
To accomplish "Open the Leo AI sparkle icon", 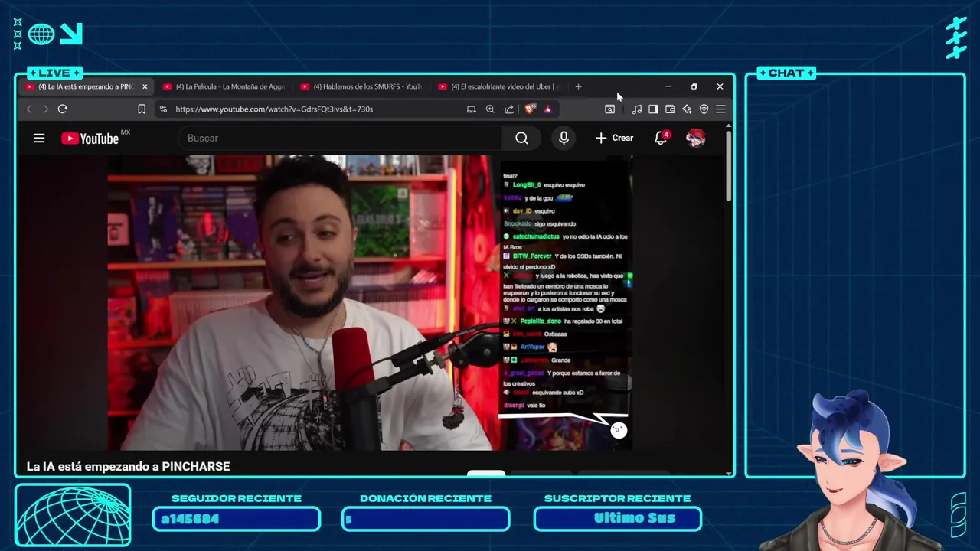I will tap(687, 109).
